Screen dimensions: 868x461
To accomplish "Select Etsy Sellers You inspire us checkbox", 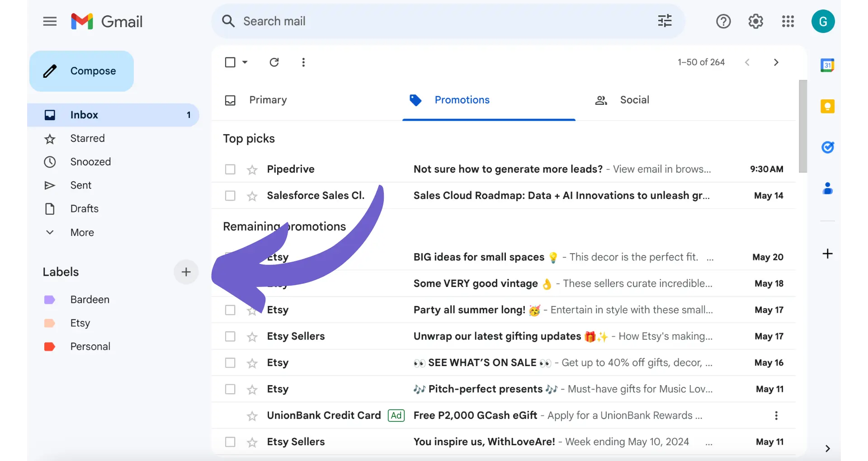I will [230, 442].
